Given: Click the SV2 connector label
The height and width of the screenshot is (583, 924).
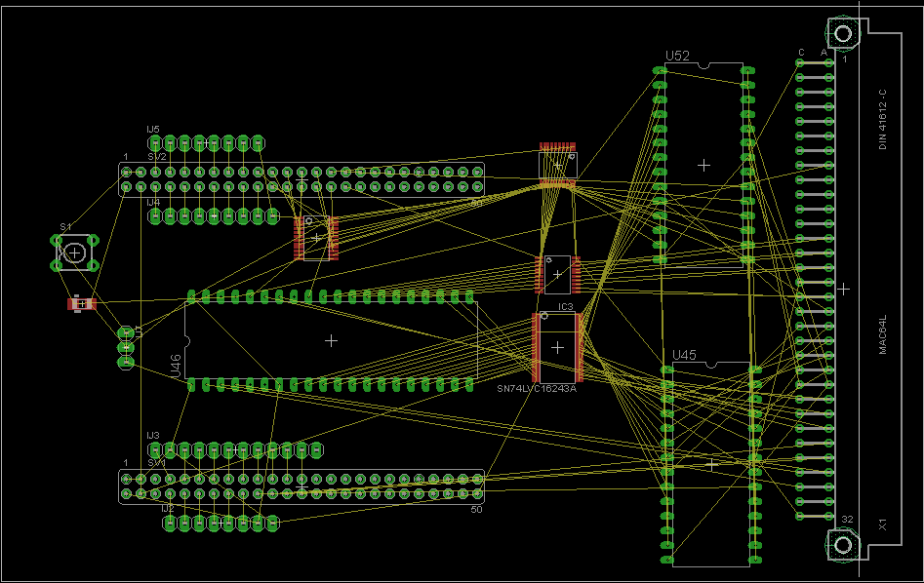Looking at the screenshot, I should tap(157, 157).
